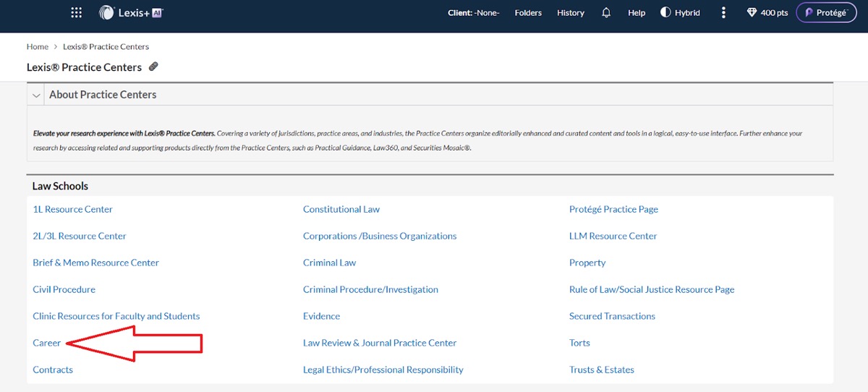This screenshot has width=868, height=392.
Task: Open Protégé Practice Page link
Action: click(613, 209)
